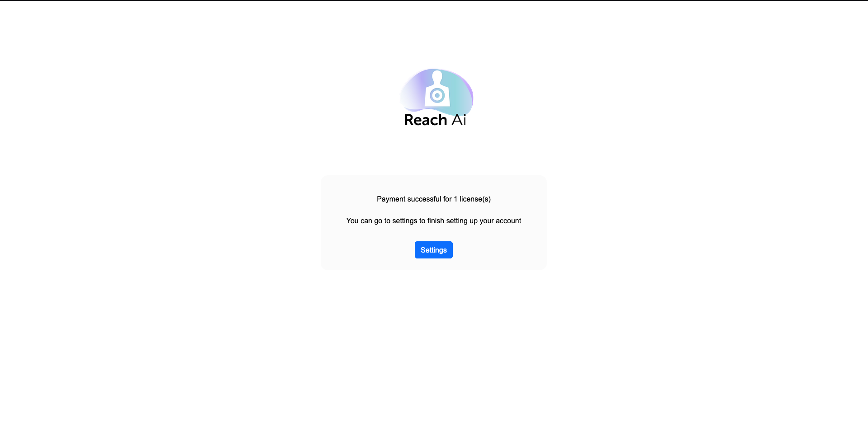Click the "license(s)" word in confirmation text
Screen dimensions: 868x427
pyautogui.click(x=475, y=199)
